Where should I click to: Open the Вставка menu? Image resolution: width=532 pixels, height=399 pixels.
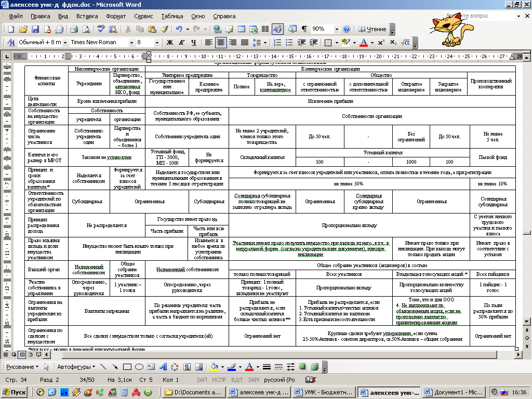[x=87, y=16]
